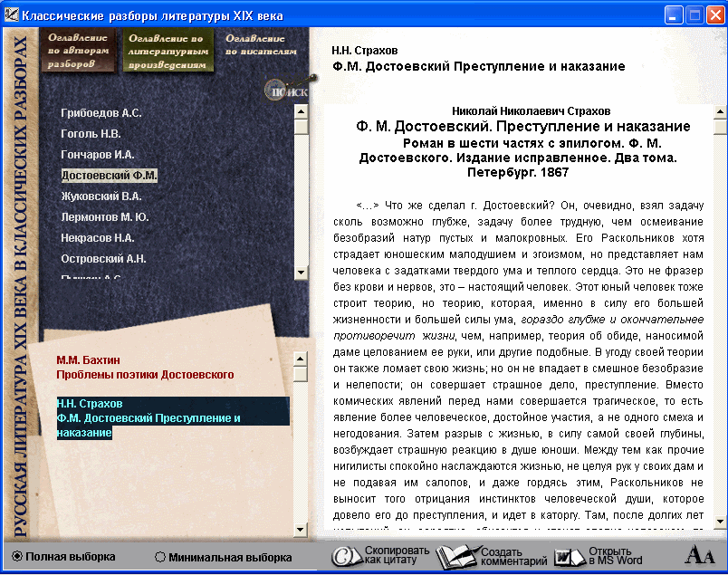Click the open in MS Word icon
The image size is (728, 575).
point(568,556)
